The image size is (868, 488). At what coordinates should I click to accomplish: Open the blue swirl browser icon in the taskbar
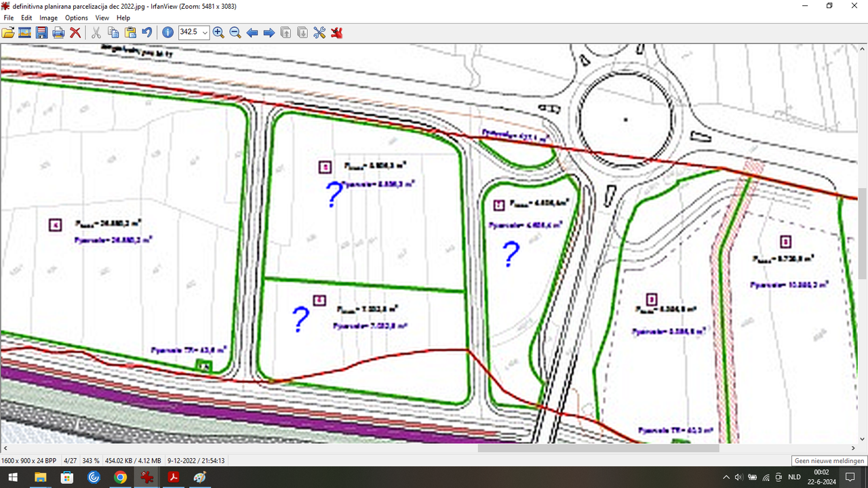(94, 477)
